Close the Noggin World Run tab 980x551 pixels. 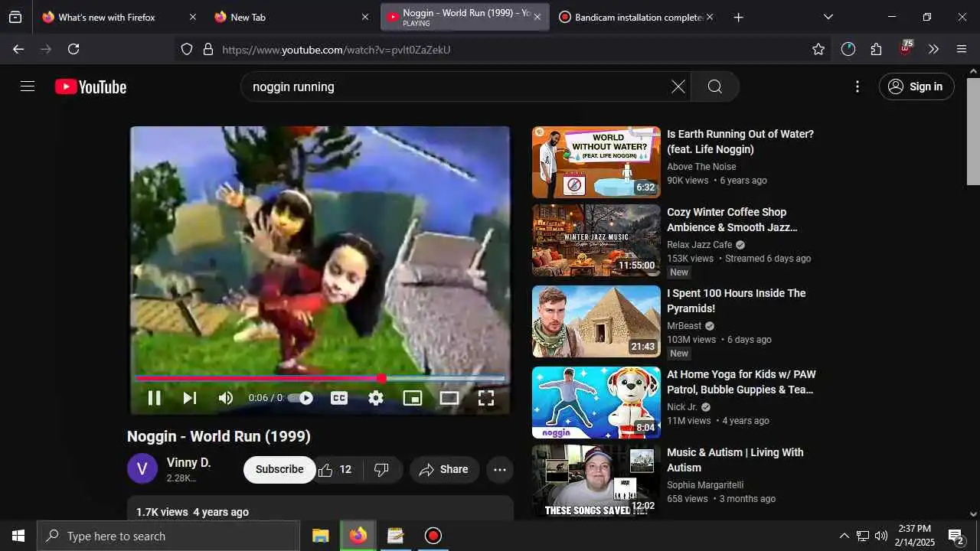tap(537, 17)
